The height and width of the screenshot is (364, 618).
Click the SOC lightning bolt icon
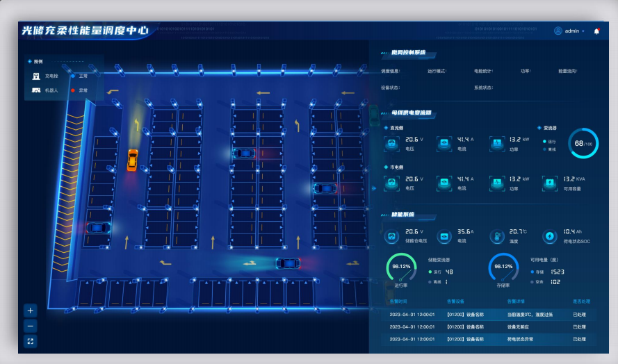[x=549, y=236]
